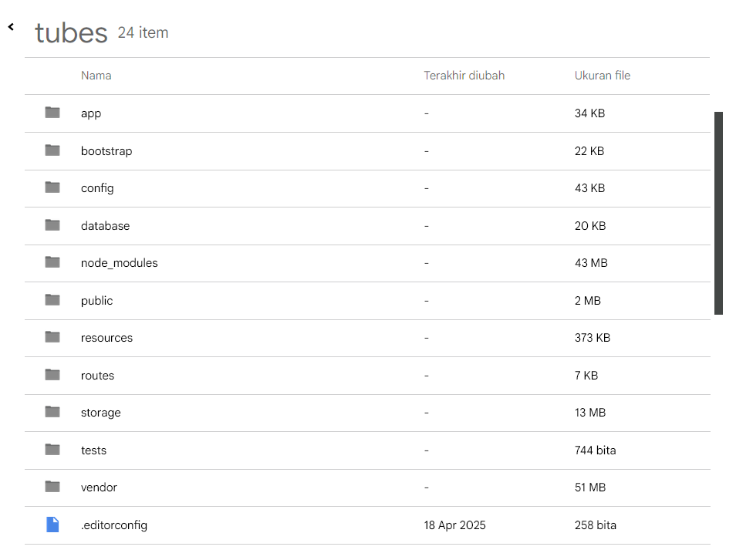
Task: Click the node_modules folder icon
Action: (x=52, y=262)
